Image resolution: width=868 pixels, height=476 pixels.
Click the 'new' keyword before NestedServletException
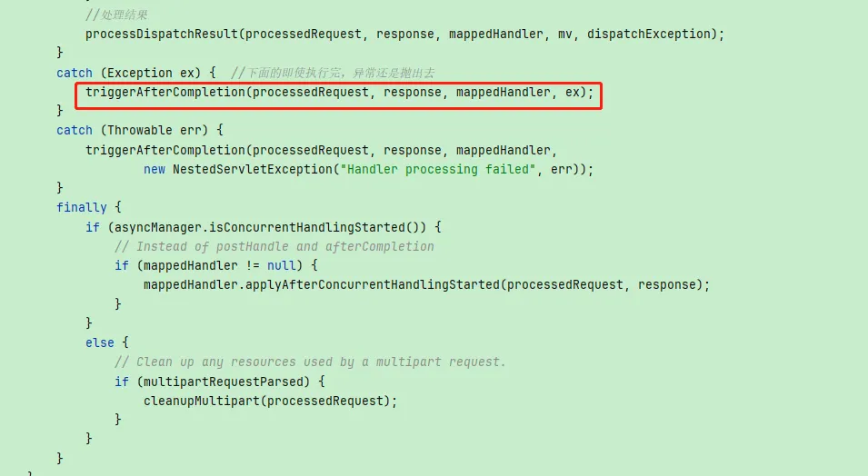coord(155,169)
